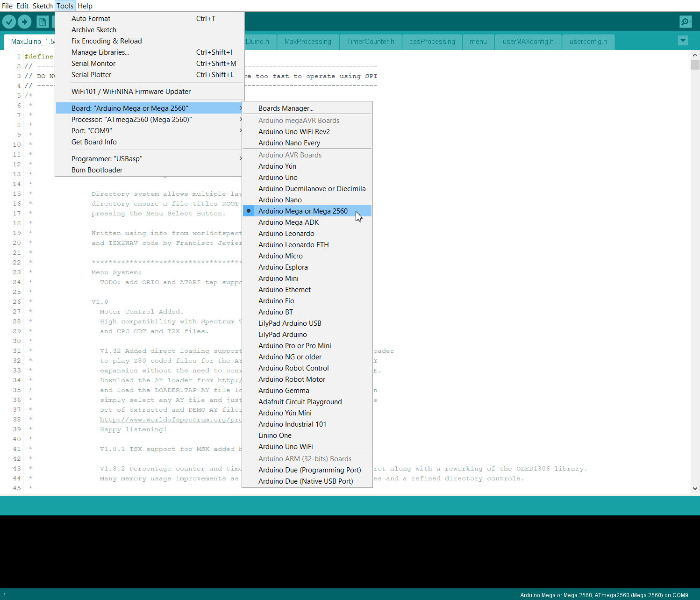This screenshot has width=700, height=600.
Task: Open the Help menu
Action: 85,6
